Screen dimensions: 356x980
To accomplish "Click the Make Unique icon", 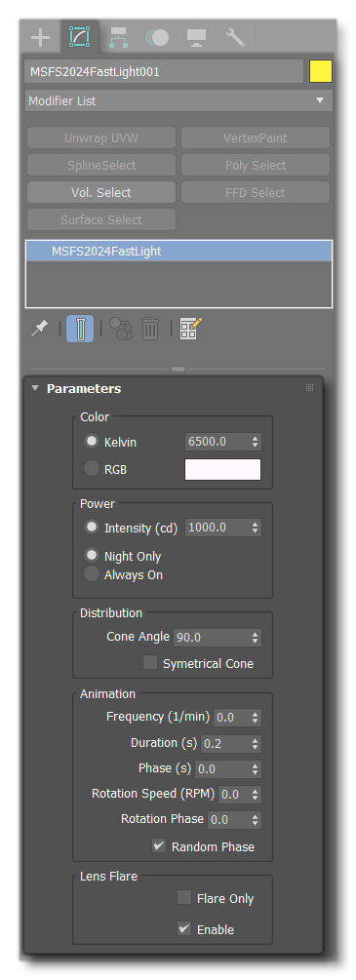I will pyautogui.click(x=121, y=328).
